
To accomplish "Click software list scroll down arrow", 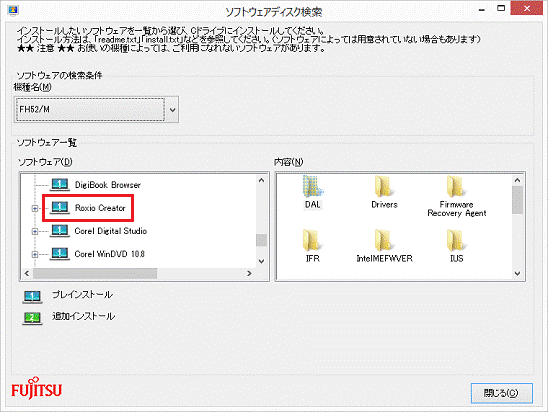I will (261, 261).
